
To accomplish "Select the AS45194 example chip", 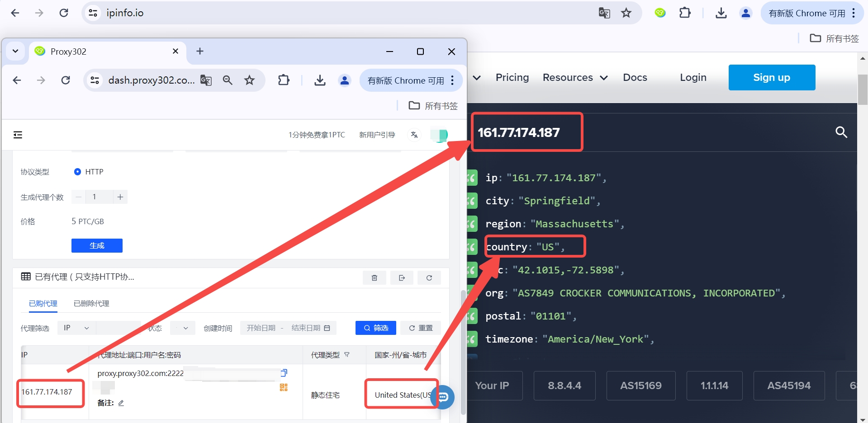I will pos(789,385).
